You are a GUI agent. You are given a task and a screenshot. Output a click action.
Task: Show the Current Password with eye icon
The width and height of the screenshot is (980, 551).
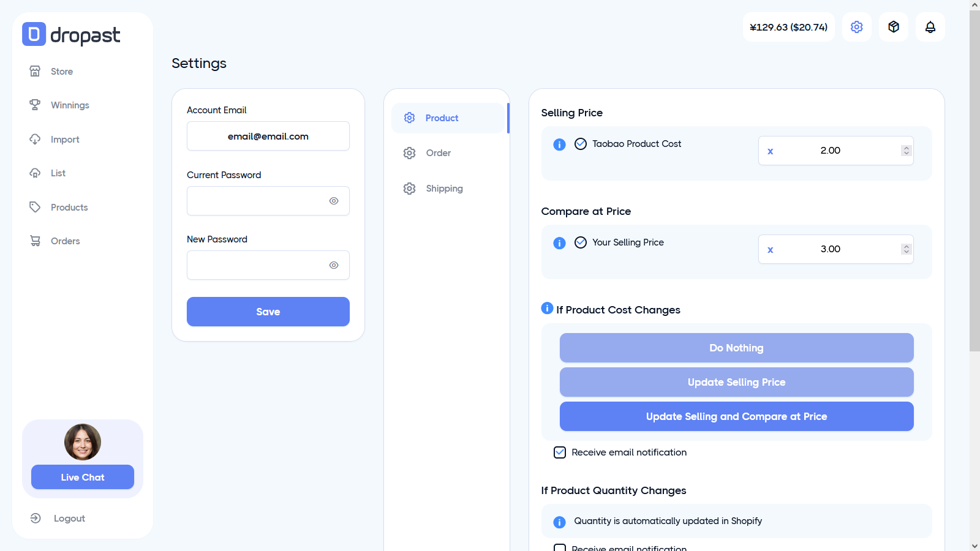coord(334,201)
